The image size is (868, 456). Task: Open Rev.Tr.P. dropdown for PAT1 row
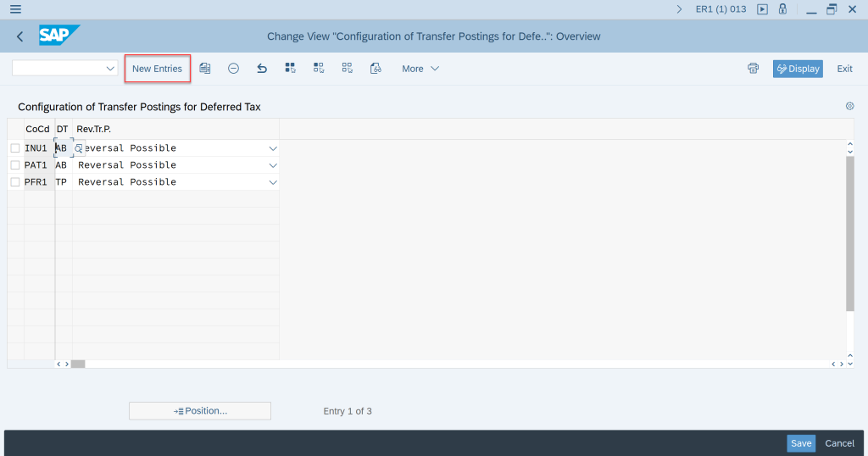(273, 165)
